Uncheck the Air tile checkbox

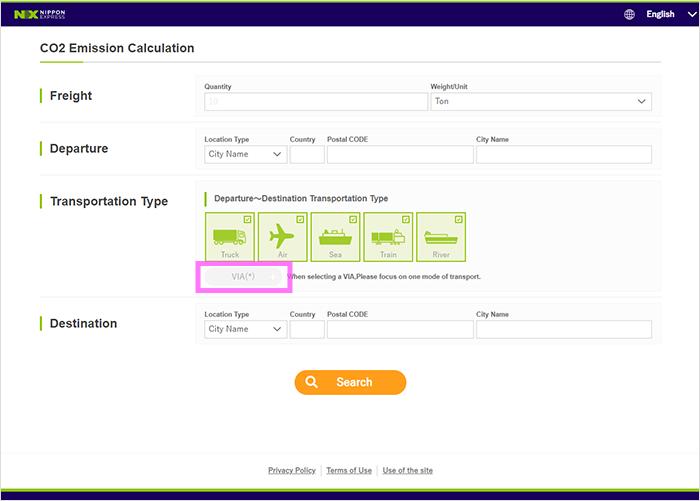[300, 219]
